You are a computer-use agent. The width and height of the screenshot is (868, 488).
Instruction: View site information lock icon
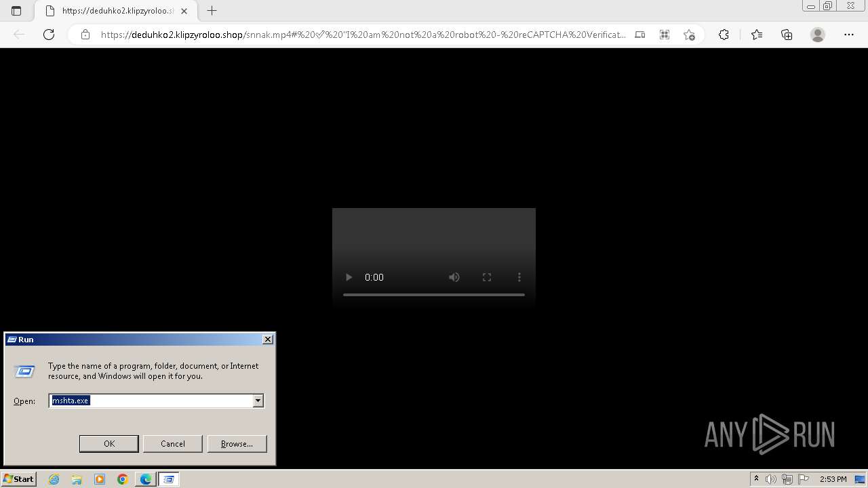(x=85, y=35)
